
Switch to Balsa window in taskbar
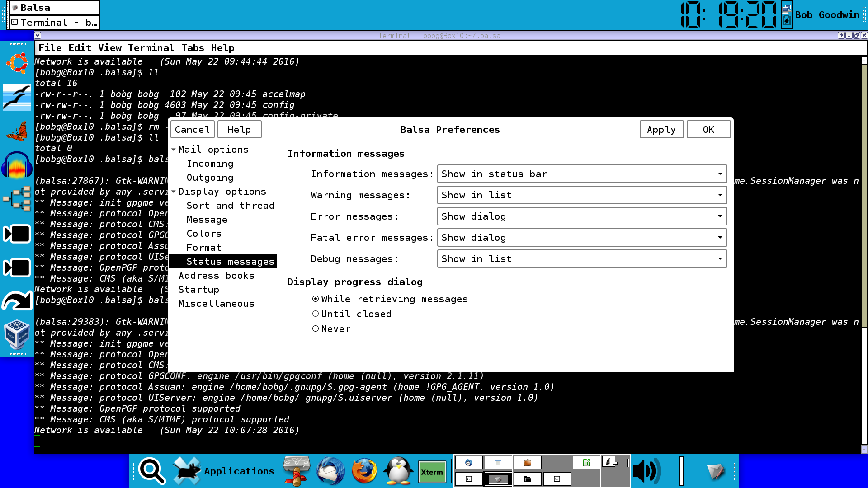54,8
